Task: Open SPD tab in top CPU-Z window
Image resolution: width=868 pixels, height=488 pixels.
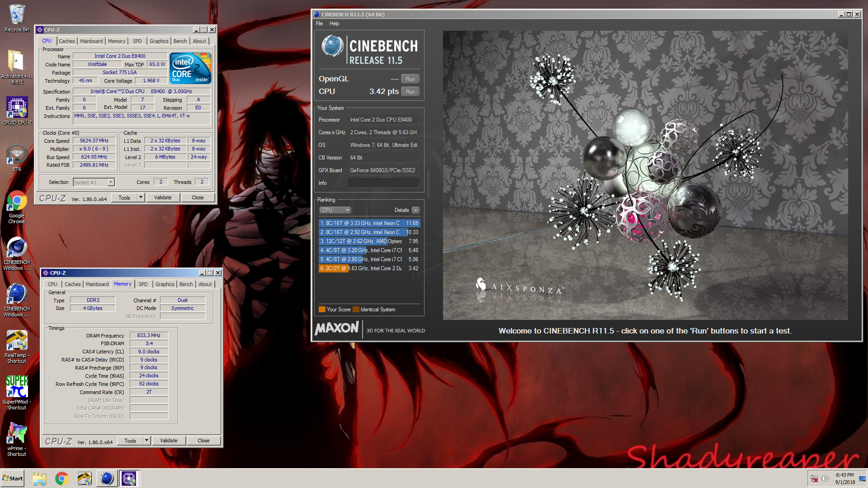Action: (137, 41)
